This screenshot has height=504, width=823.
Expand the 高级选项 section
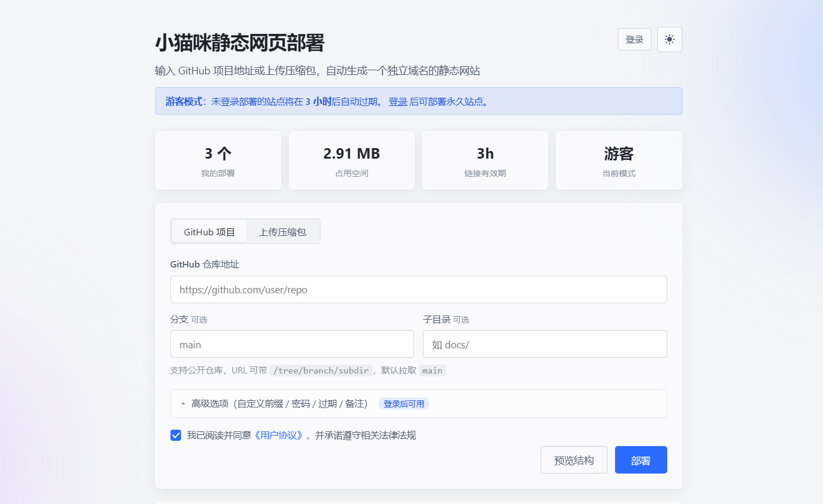pos(418,403)
